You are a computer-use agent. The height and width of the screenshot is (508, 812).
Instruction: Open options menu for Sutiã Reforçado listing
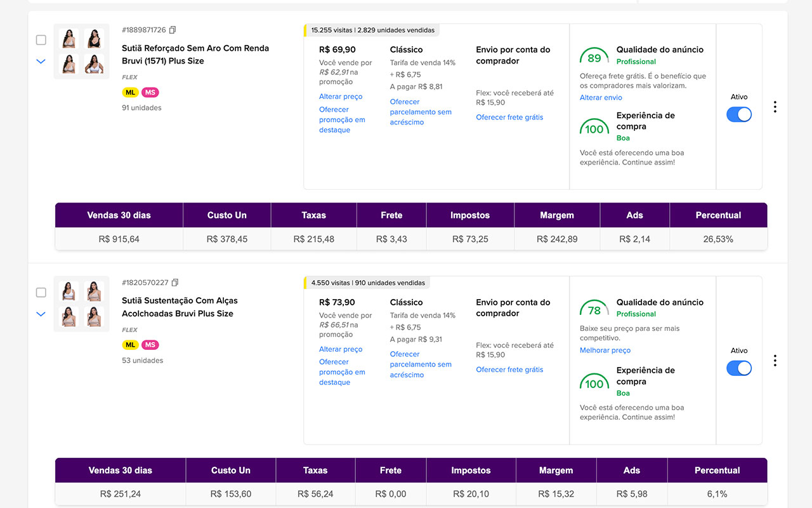click(775, 107)
